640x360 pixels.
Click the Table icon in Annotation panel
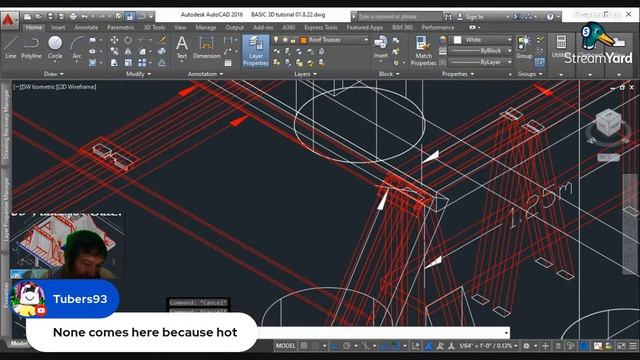228,63
